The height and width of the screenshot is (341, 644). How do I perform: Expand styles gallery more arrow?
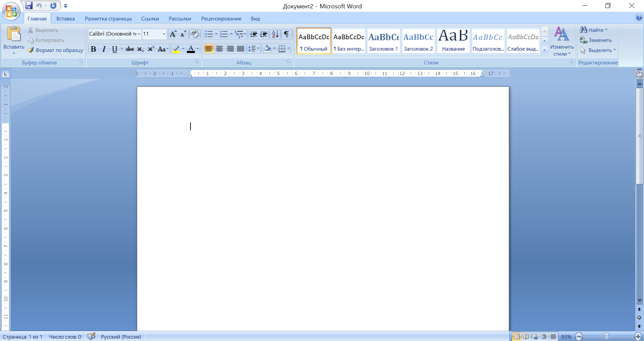tap(545, 50)
